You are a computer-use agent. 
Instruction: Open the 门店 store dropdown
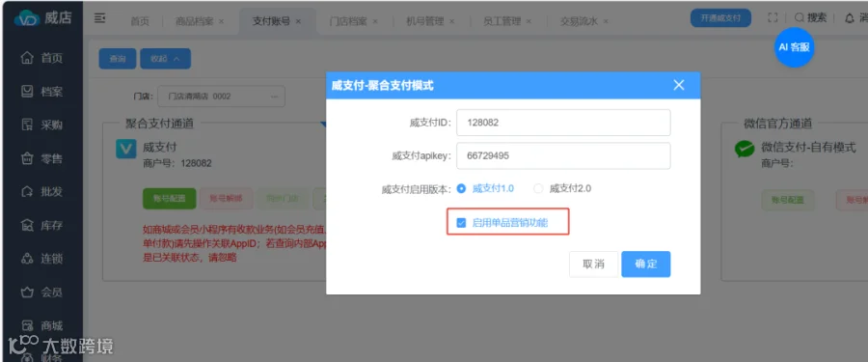pos(222,97)
